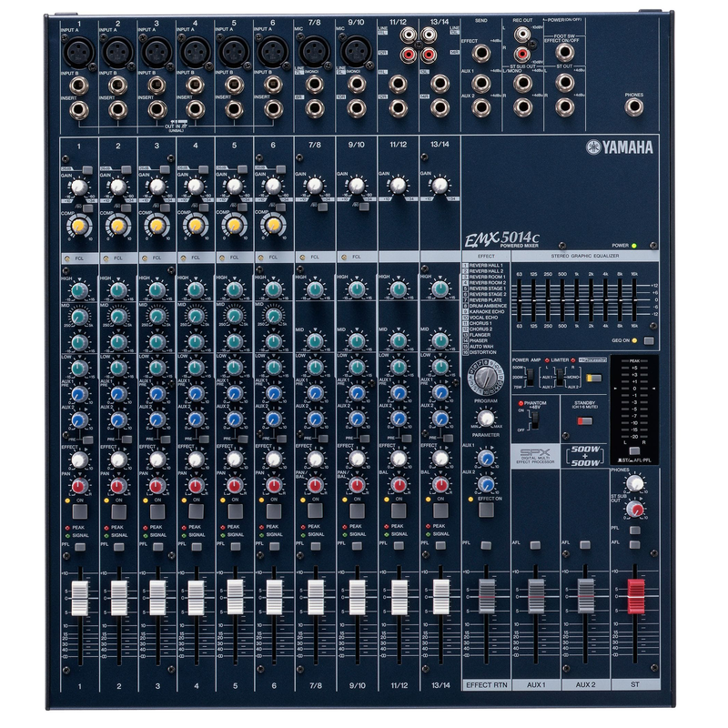This screenshot has height=728, width=728.
Task: Click the channel 6 red PAN knob
Action: pos(274,486)
